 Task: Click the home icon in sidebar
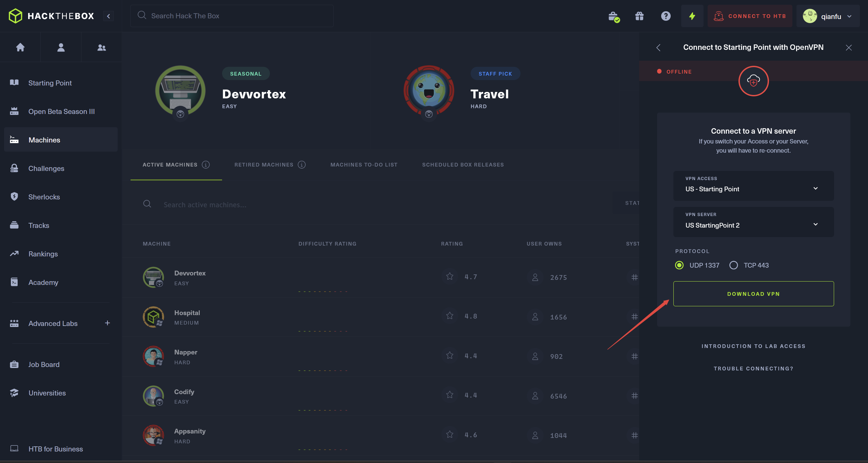tap(20, 47)
